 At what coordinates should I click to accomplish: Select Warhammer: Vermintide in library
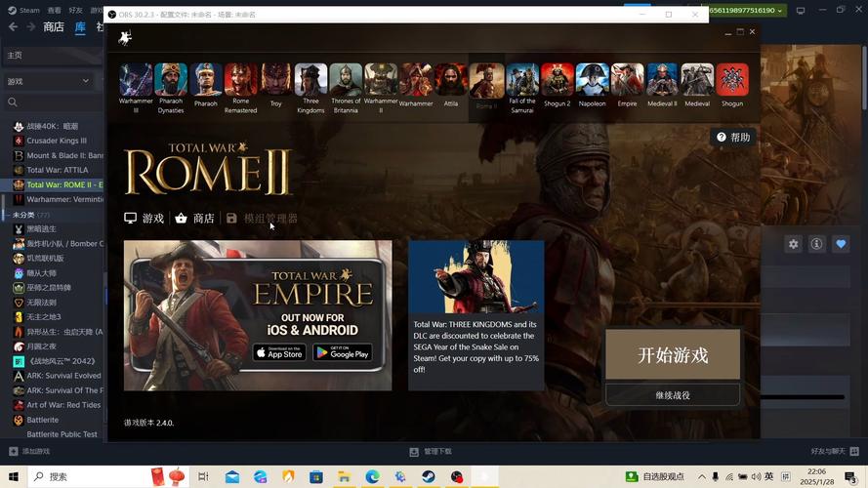[58, 199]
